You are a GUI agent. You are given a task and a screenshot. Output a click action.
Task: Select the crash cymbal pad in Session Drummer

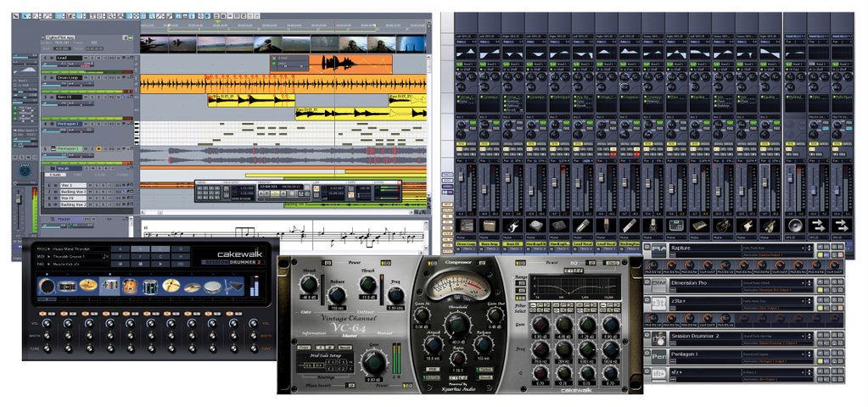coord(88,286)
